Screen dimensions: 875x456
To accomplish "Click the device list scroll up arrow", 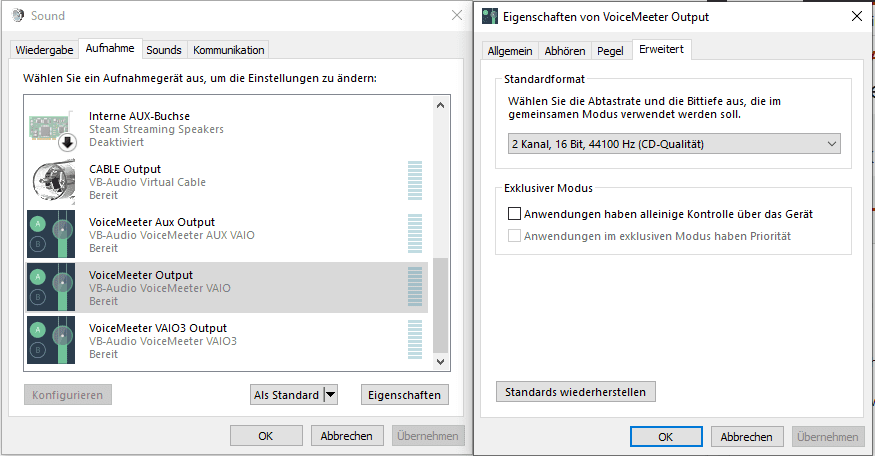I will (x=440, y=105).
